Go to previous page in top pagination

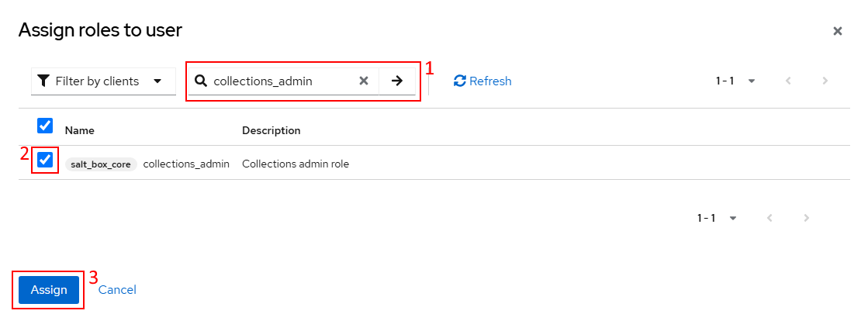pyautogui.click(x=788, y=81)
